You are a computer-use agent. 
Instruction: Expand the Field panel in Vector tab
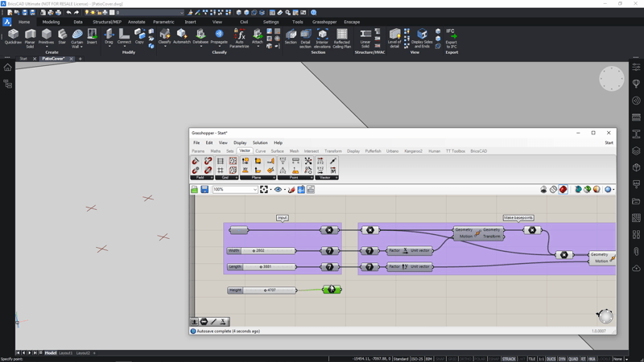[202, 178]
